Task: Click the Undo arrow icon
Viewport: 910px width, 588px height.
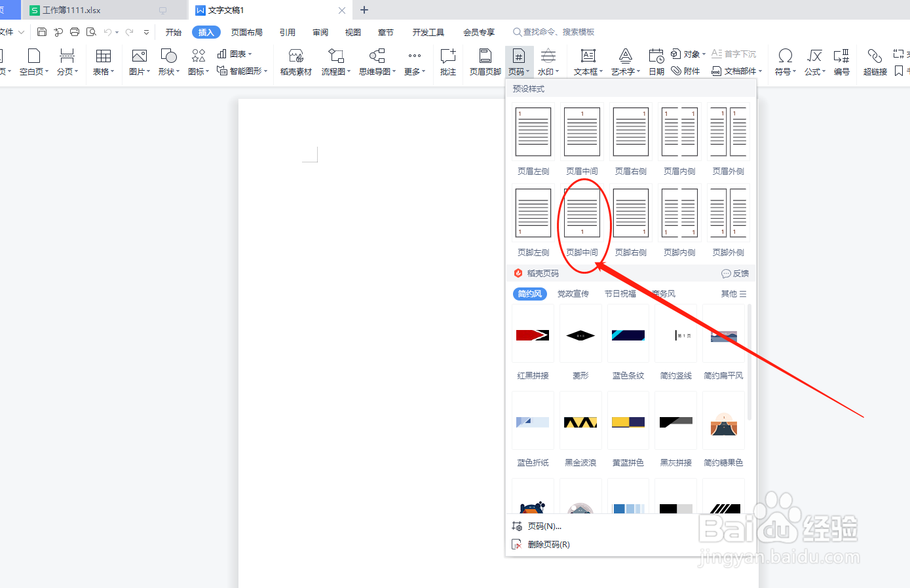Action: (x=108, y=32)
